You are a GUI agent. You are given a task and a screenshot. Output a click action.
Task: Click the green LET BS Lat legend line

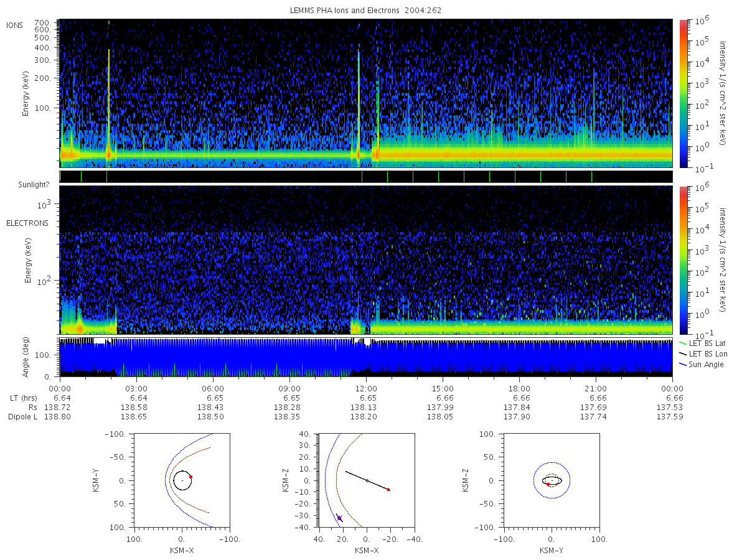click(x=684, y=343)
